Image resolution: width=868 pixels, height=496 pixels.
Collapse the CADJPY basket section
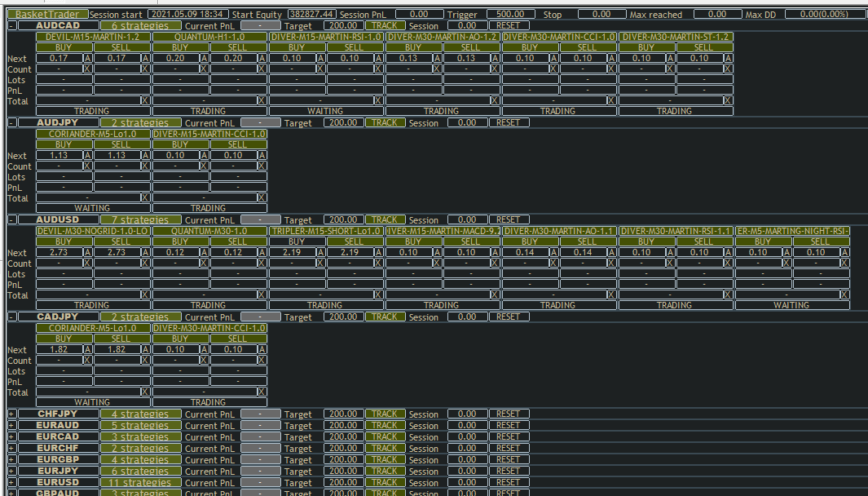click(11, 317)
